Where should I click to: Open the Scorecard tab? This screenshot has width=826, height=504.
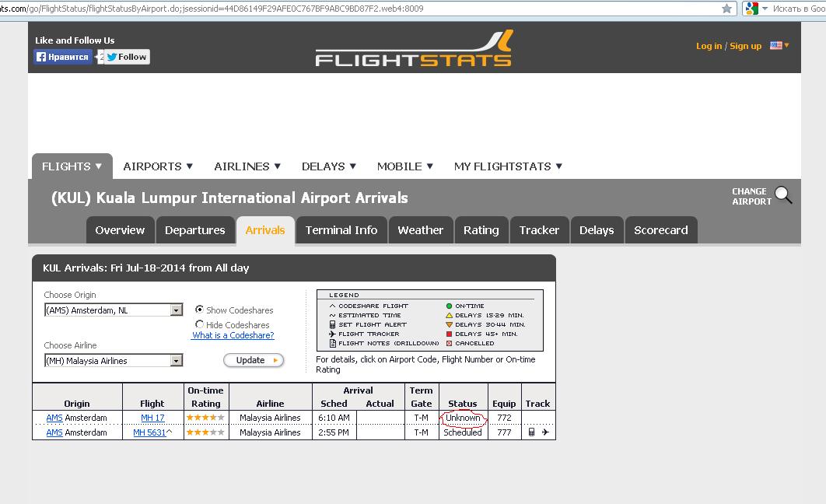point(661,230)
